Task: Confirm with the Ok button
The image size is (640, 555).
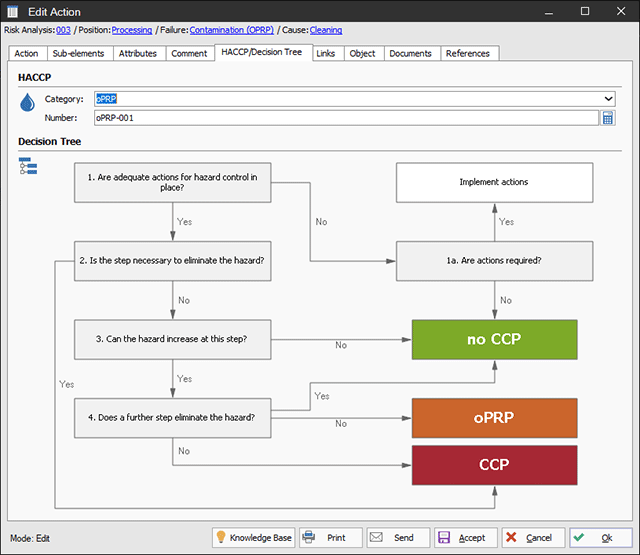Action: click(x=600, y=537)
